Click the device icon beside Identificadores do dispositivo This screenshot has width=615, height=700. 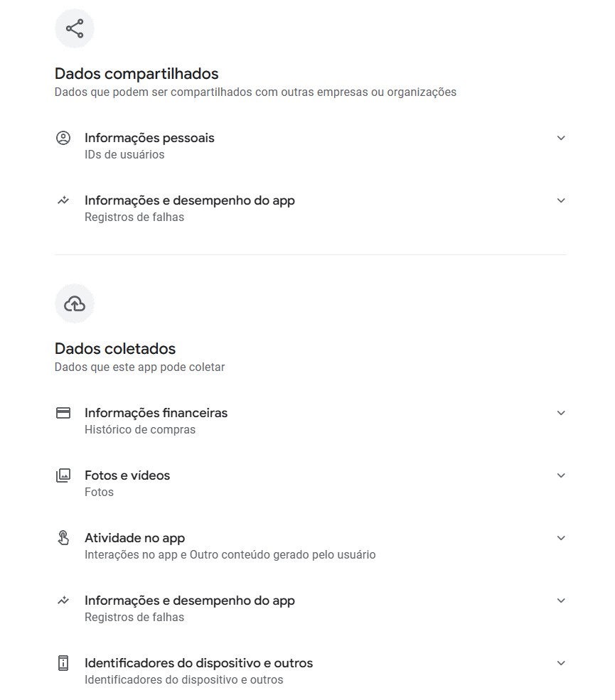[63, 663]
